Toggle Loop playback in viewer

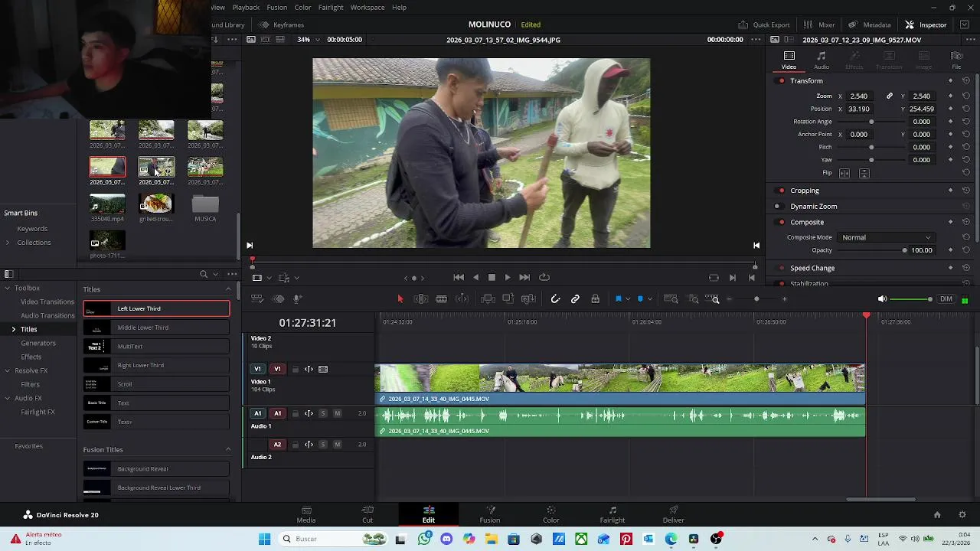coord(544,278)
